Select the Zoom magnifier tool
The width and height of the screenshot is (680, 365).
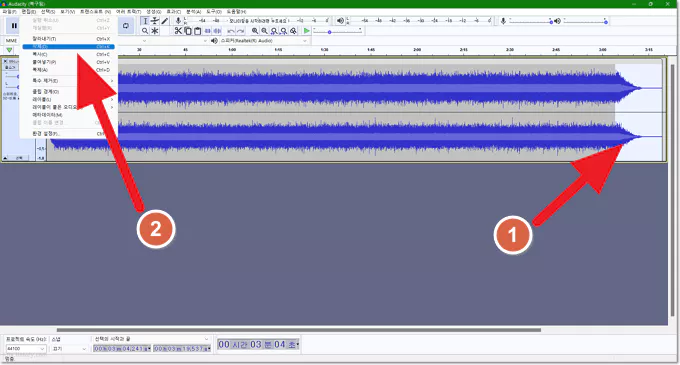(145, 31)
